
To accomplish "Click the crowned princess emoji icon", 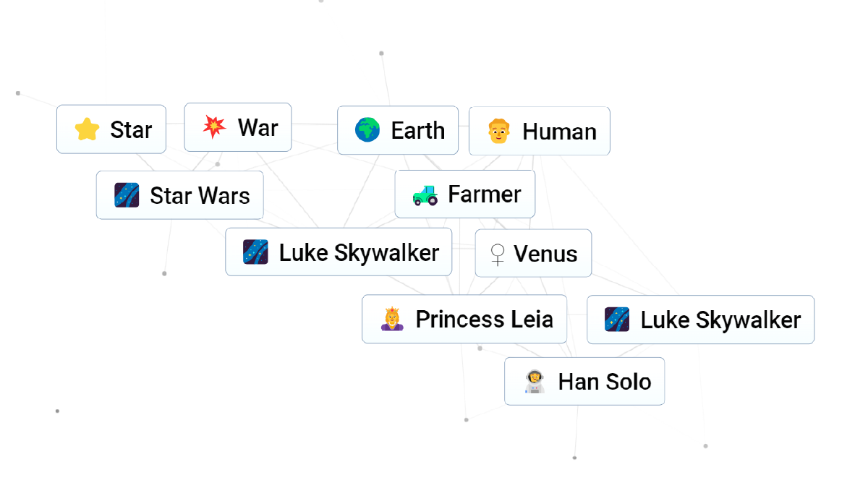I will point(392,319).
